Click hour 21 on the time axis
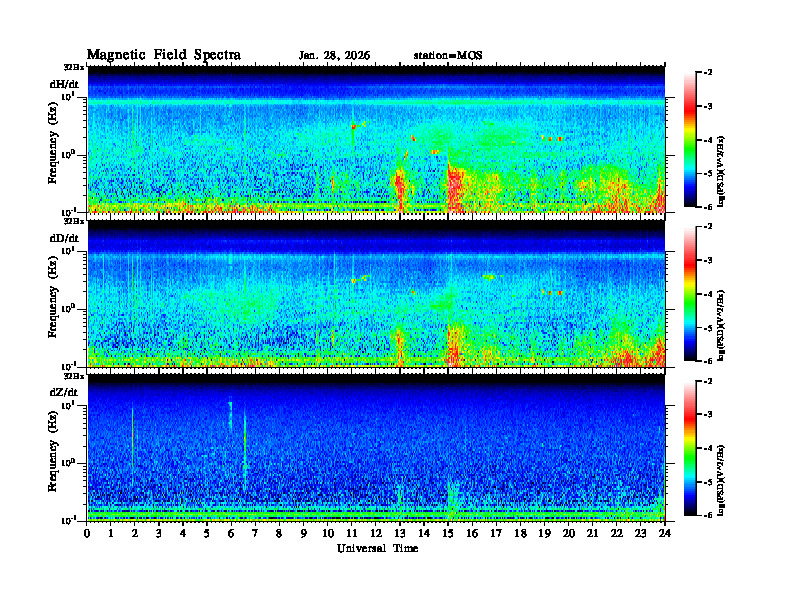 (593, 534)
